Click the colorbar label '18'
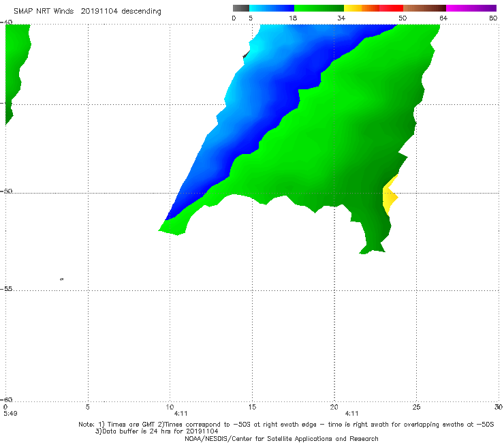The width and height of the screenshot is (504, 443). pyautogui.click(x=293, y=18)
